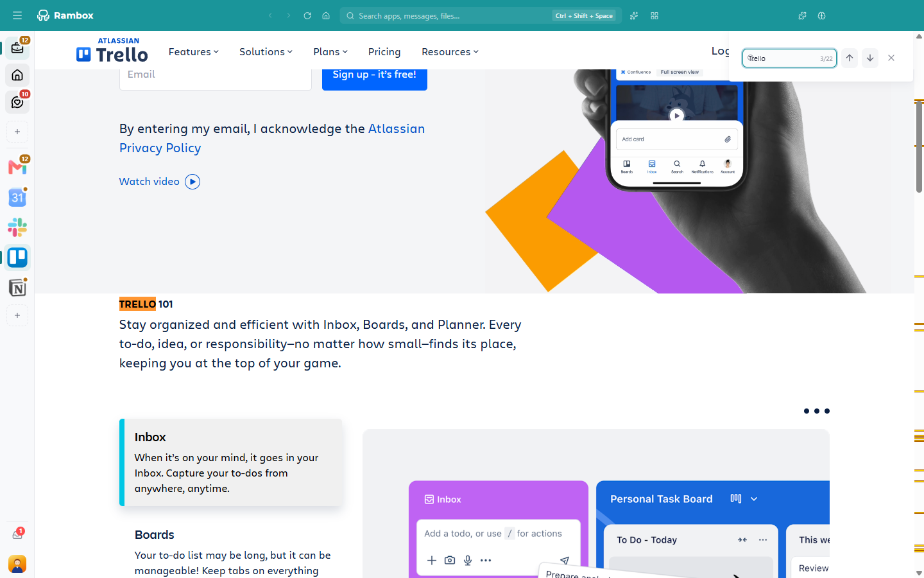Open the Pricing page
The width and height of the screenshot is (924, 578).
[384, 52]
